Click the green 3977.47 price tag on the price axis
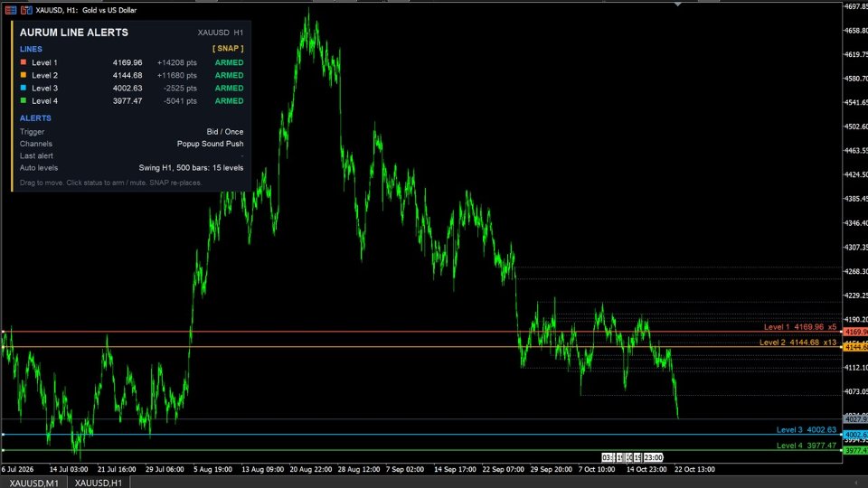This screenshot has height=488, width=868. click(x=855, y=451)
